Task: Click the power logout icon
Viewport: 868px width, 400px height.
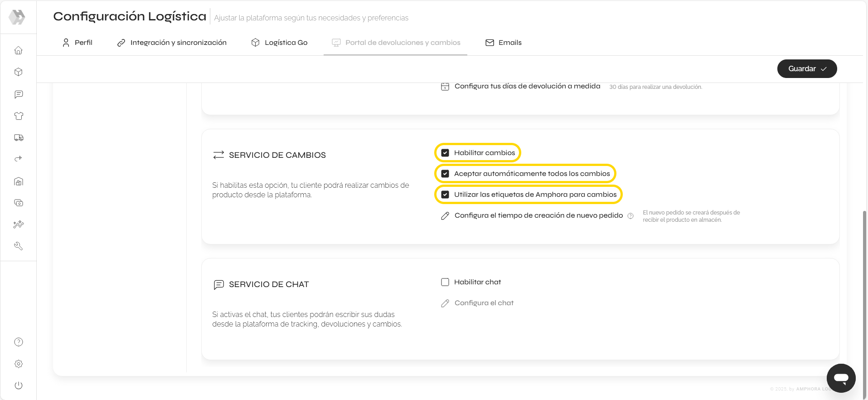Action: tap(19, 385)
